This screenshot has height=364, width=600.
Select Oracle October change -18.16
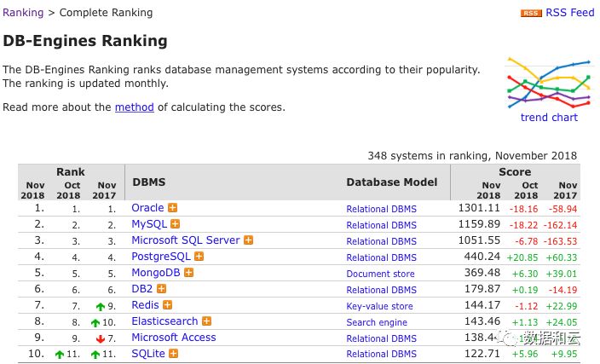523,209
